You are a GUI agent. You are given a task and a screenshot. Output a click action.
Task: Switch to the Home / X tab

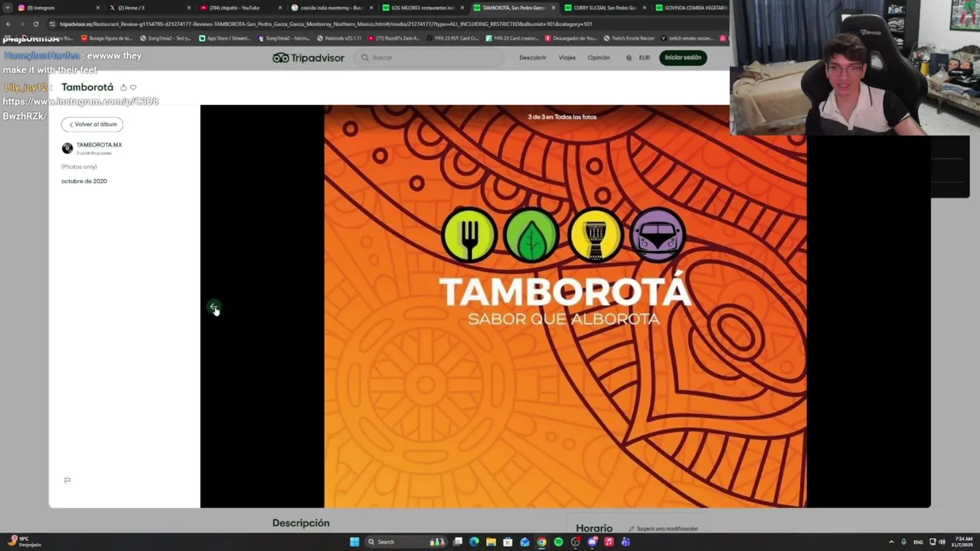tap(149, 8)
